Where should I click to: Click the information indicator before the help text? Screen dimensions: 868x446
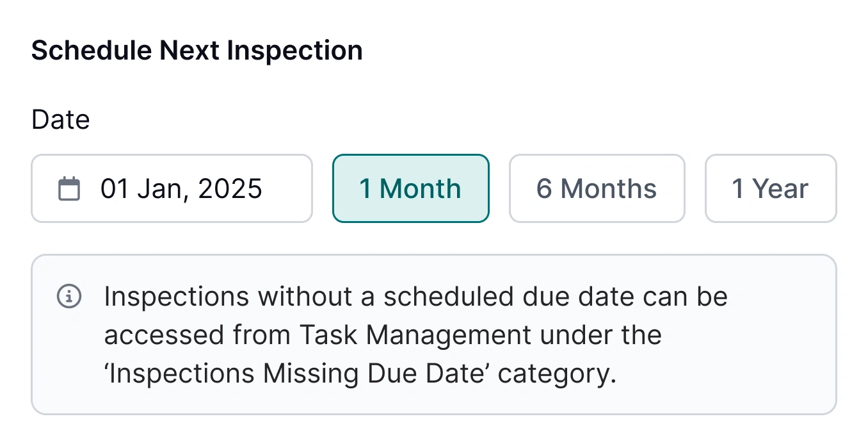click(69, 295)
